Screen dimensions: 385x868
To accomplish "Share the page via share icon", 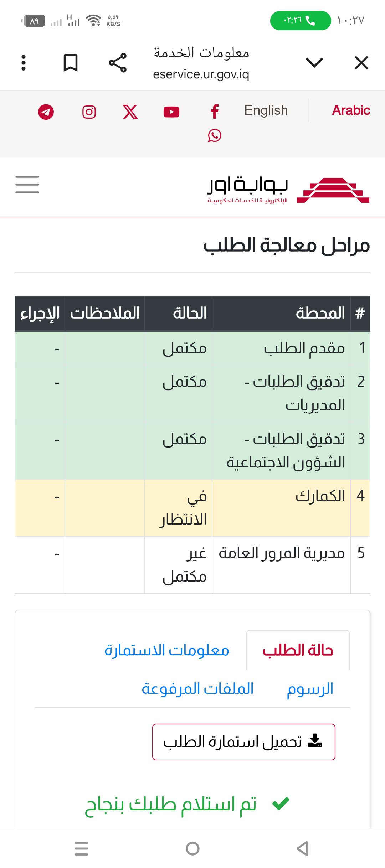I will click(x=118, y=63).
